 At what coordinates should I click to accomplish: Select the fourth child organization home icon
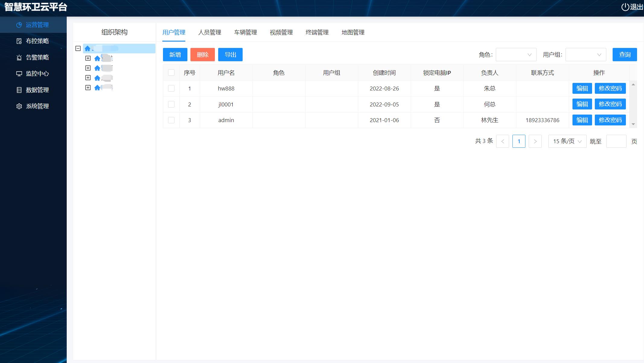[97, 87]
